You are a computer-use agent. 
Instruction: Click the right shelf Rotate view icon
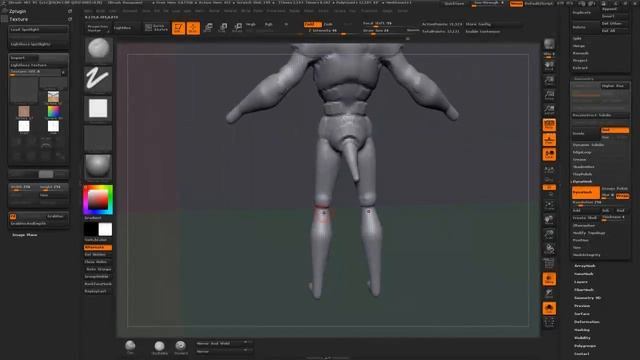tap(549, 249)
